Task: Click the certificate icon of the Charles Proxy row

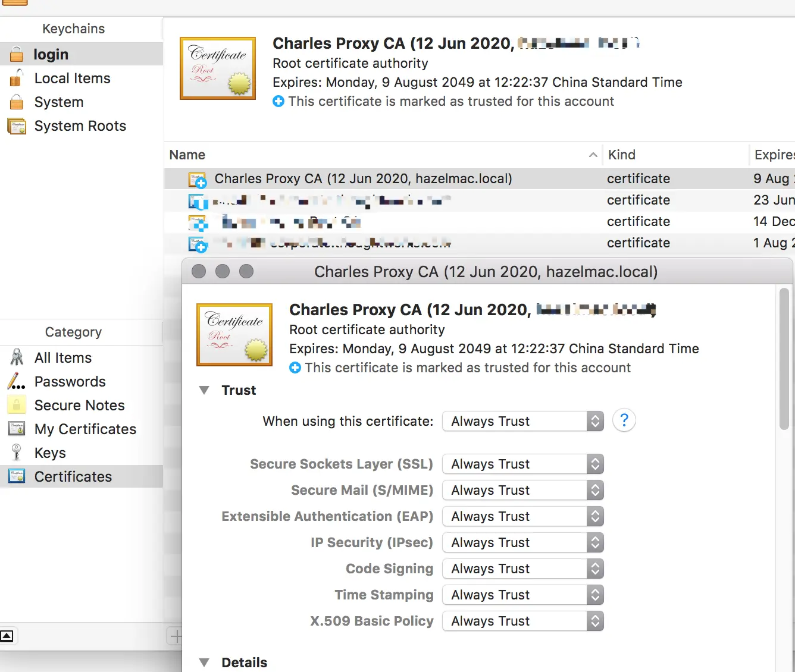Action: pyautogui.click(x=198, y=180)
